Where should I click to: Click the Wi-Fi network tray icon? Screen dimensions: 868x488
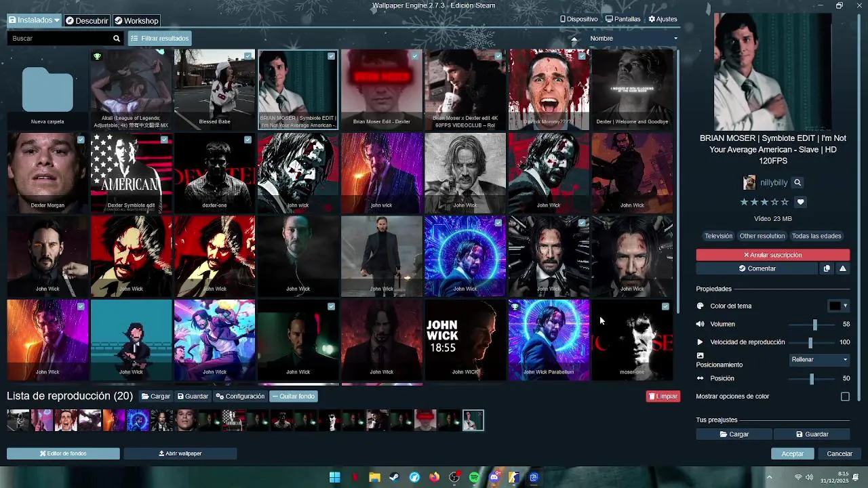[798, 477]
